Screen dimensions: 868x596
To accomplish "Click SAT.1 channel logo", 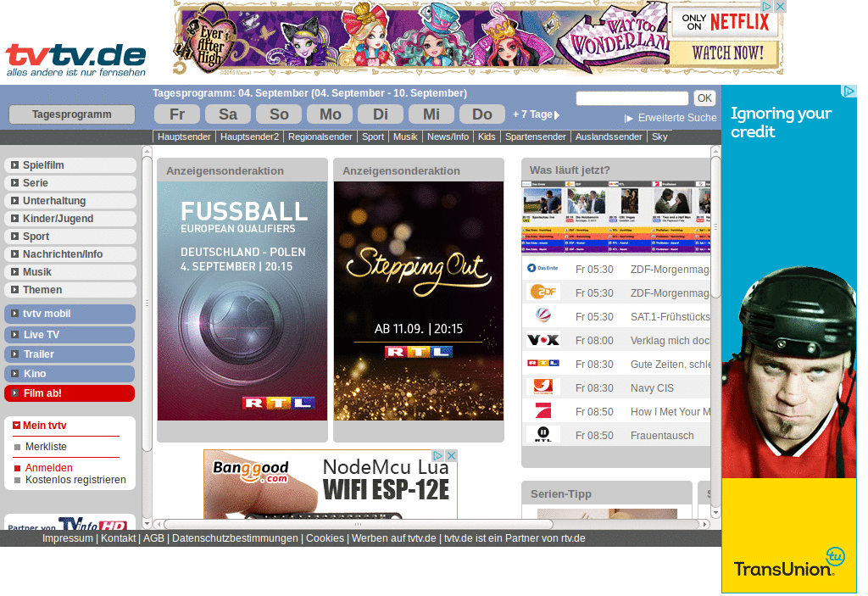I will (x=542, y=315).
